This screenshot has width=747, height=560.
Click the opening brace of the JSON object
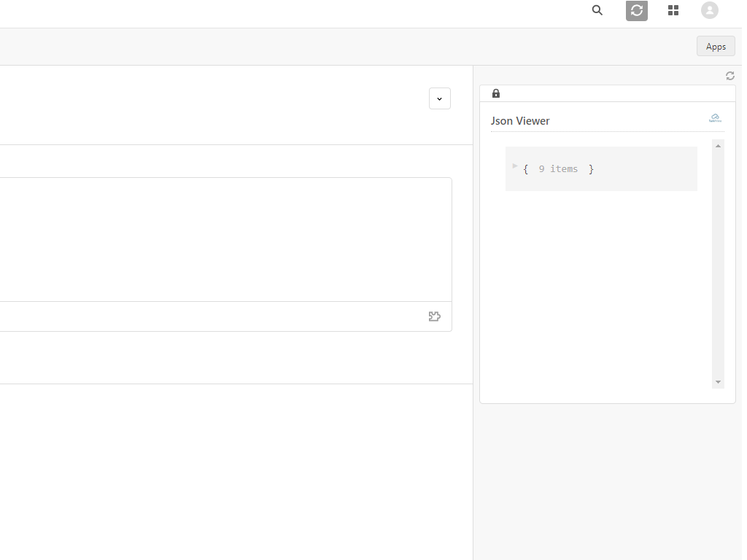[525, 169]
